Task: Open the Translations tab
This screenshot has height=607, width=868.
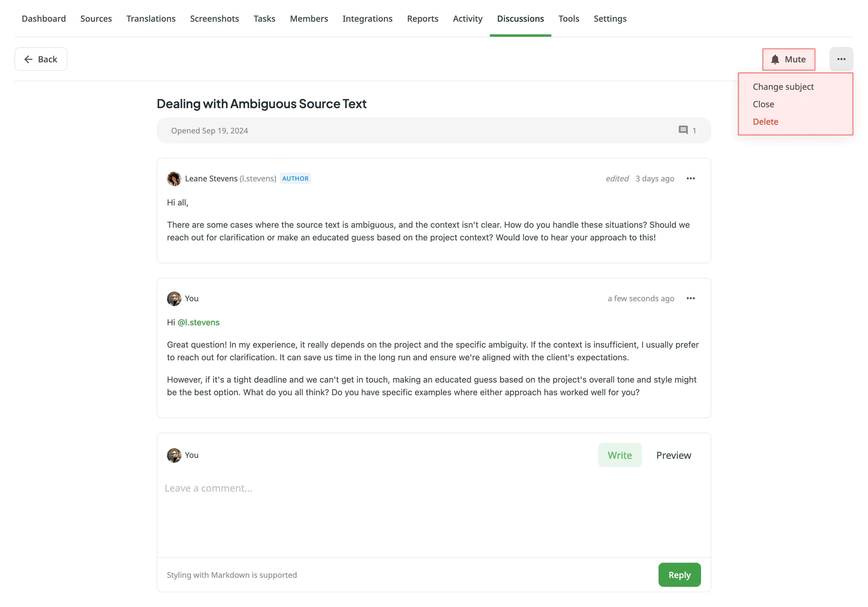Action: click(x=150, y=18)
